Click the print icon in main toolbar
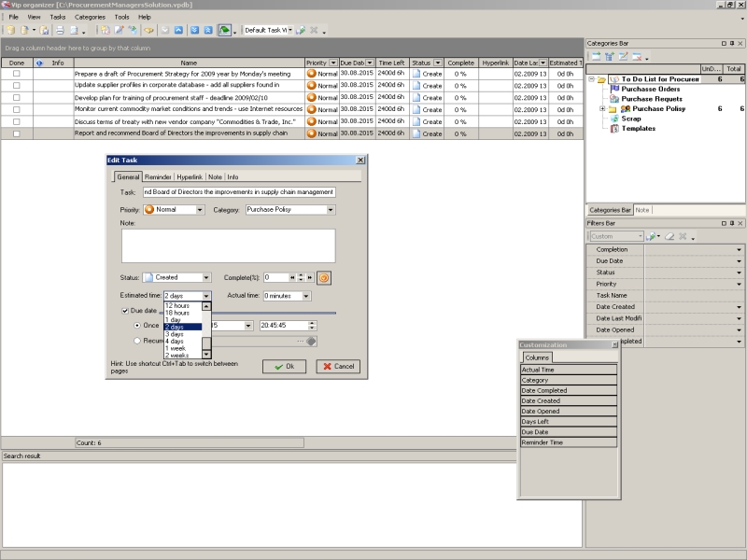This screenshot has height=560, width=747. click(x=58, y=30)
